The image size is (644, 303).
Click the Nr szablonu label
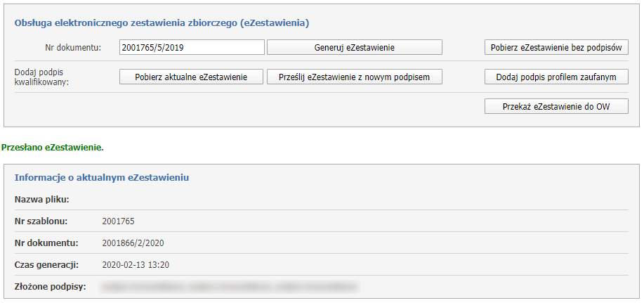click(x=41, y=221)
